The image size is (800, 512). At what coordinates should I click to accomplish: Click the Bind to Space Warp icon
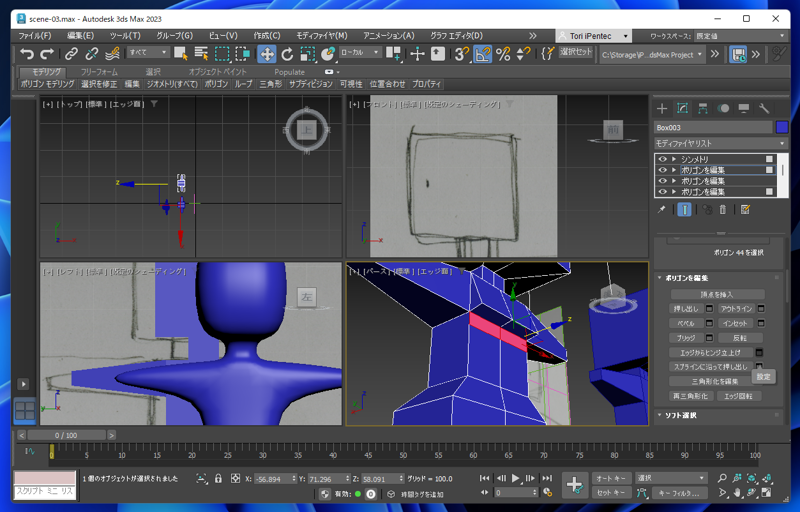click(112, 54)
